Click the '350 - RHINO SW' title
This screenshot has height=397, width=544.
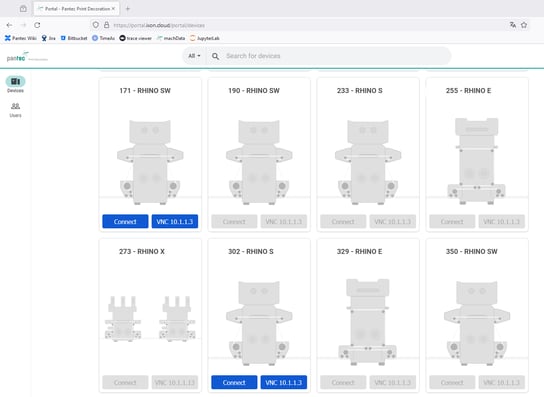(x=471, y=252)
